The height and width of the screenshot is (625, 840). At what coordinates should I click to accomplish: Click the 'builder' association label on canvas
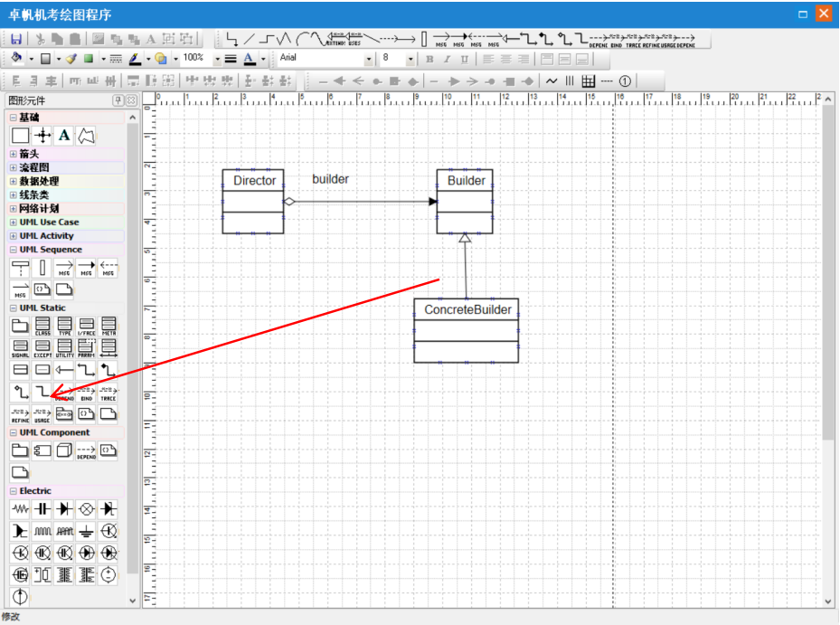(331, 179)
